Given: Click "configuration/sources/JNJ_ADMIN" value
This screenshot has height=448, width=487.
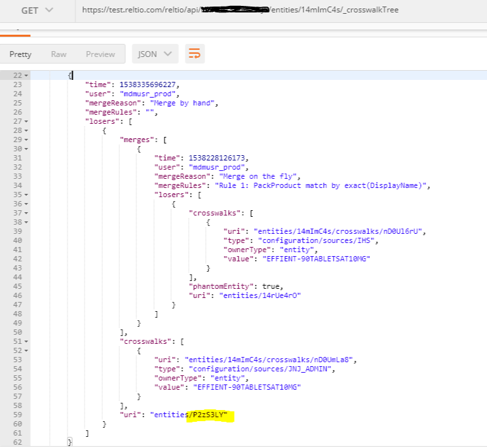Looking at the screenshot, I should [x=260, y=369].
